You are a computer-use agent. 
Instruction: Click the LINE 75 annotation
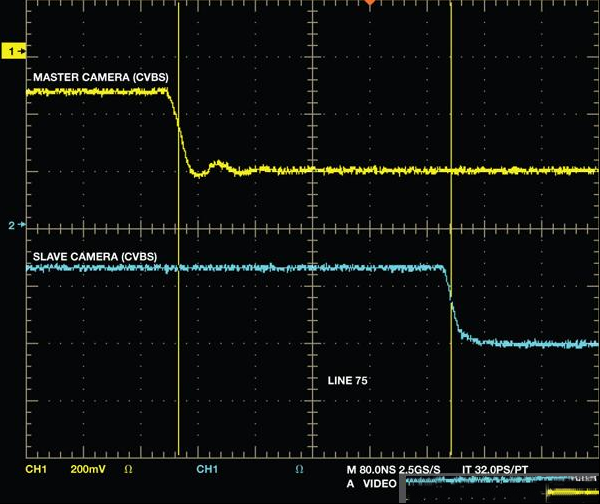(347, 380)
